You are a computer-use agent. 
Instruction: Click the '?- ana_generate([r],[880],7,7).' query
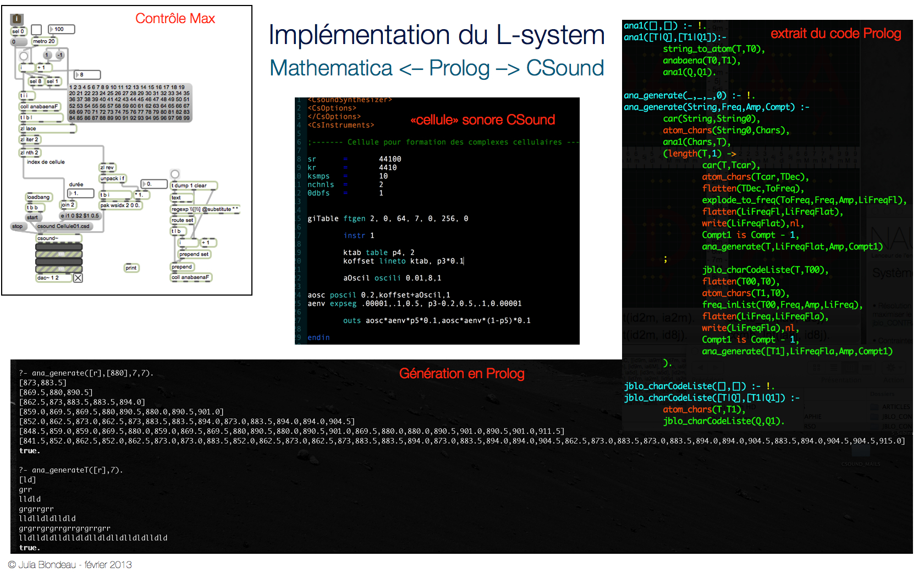point(86,373)
